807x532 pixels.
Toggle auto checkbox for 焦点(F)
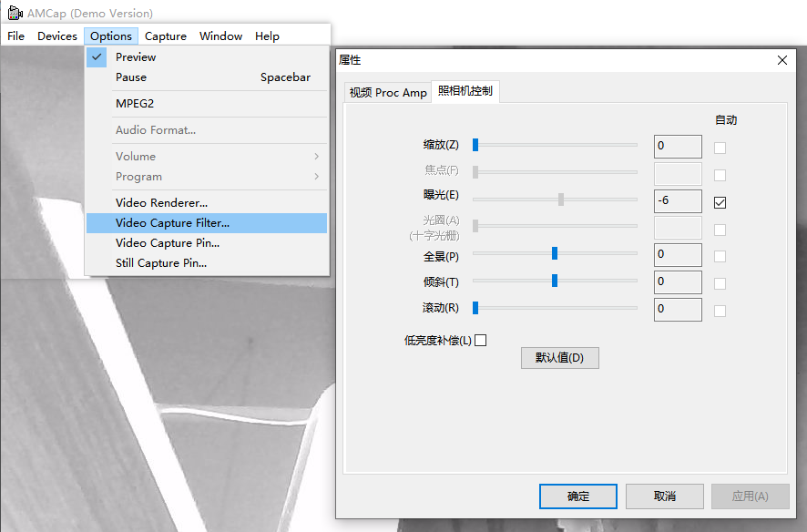(720, 176)
